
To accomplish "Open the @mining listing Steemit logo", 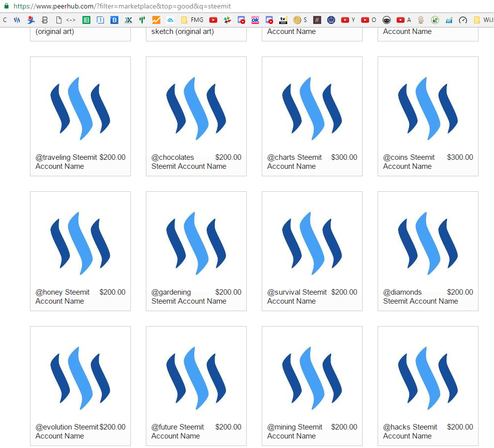I will tap(312, 378).
